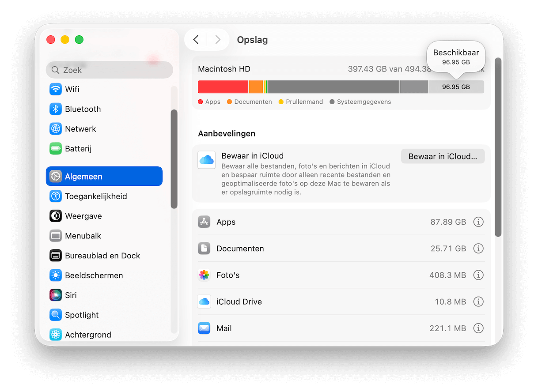
Task: Go forward with the right chevron
Action: [218, 40]
